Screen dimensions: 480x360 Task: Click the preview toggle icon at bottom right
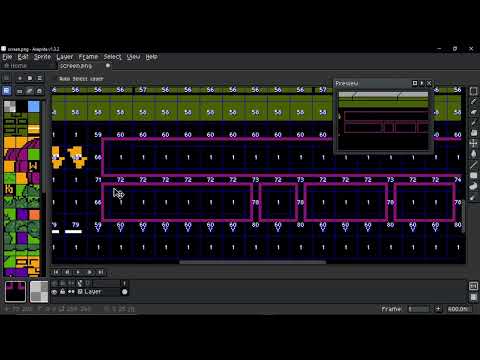point(473,297)
